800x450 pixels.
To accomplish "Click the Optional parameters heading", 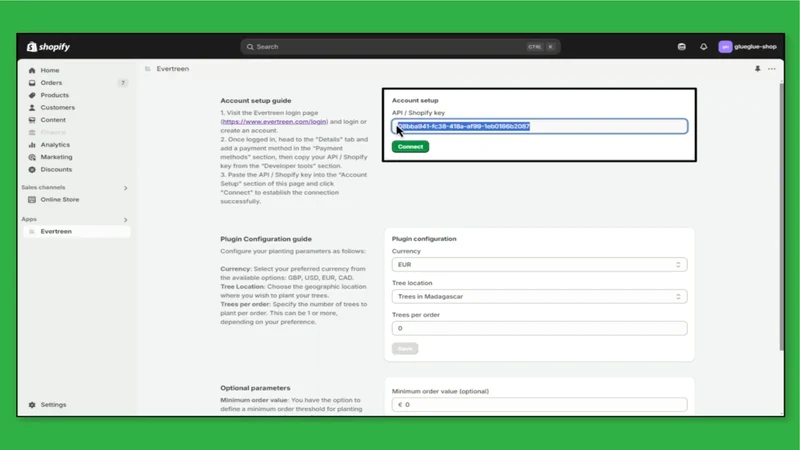I will point(255,388).
